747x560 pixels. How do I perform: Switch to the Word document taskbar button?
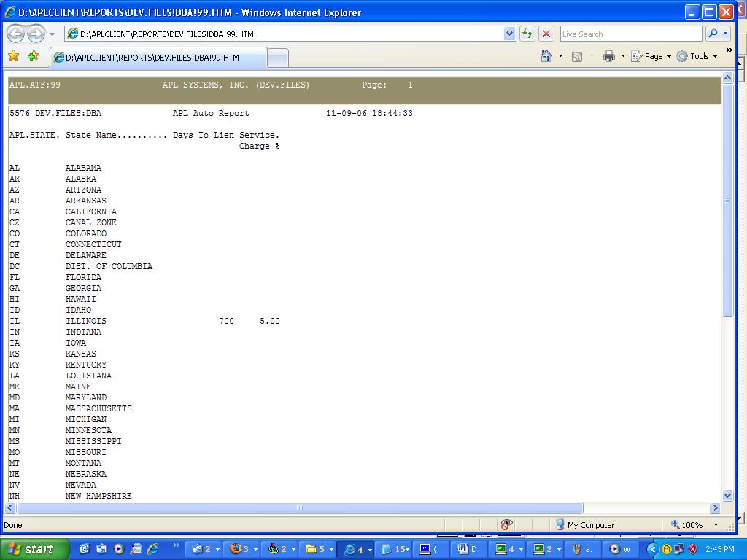tap(468, 549)
